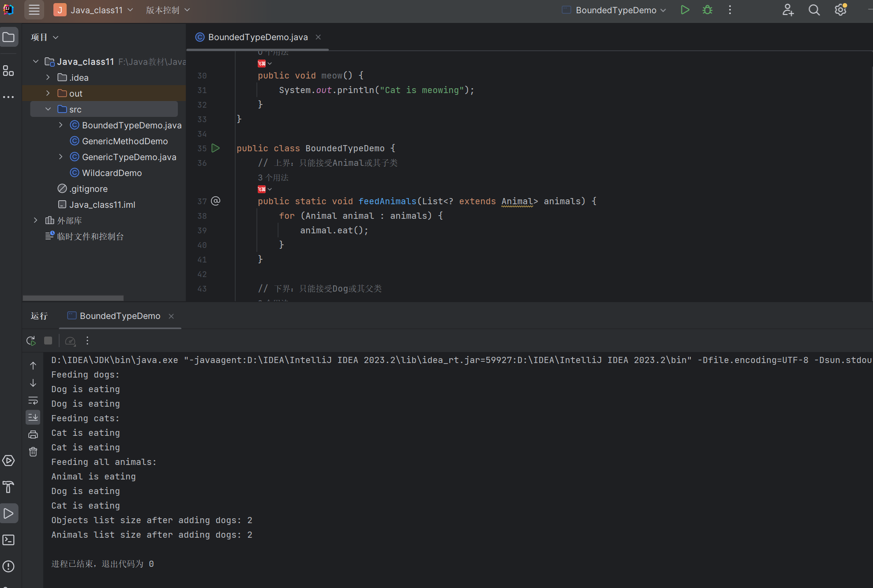This screenshot has width=873, height=588.
Task: Open the Build hammer tool window
Action: click(x=9, y=487)
